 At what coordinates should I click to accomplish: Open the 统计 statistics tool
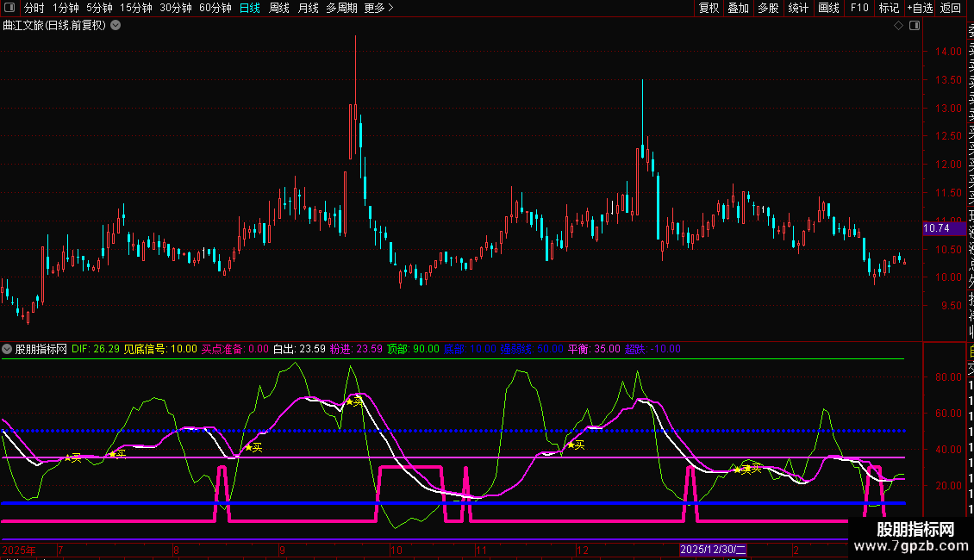pyautogui.click(x=798, y=9)
